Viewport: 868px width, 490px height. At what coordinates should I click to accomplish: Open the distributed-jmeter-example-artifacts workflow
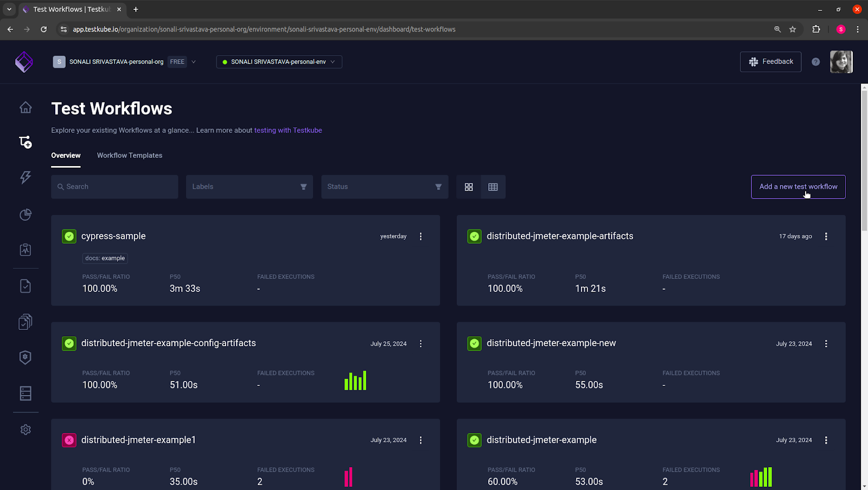[x=560, y=236]
